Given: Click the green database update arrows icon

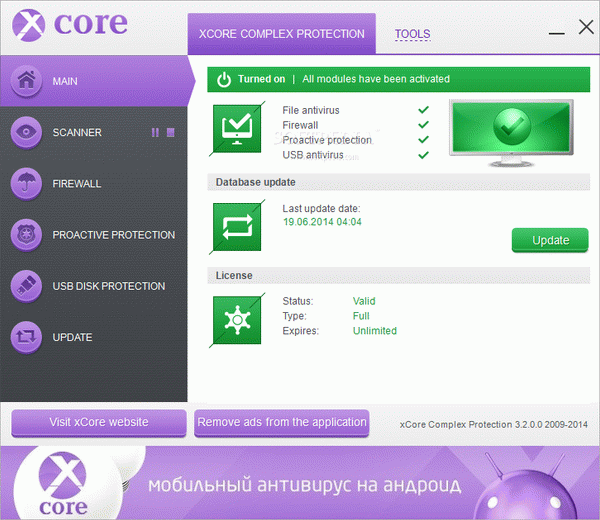Looking at the screenshot, I should [237, 227].
